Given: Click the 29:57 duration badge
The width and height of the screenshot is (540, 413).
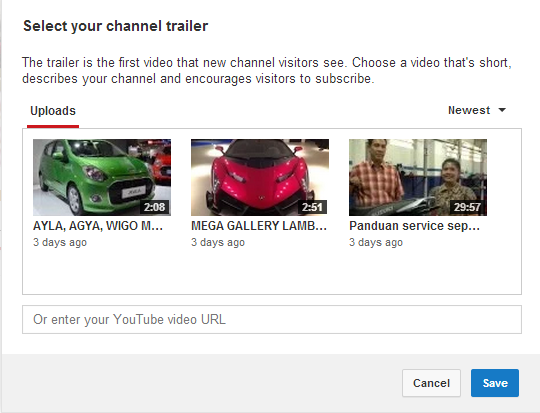Looking at the screenshot, I should pyautogui.click(x=467, y=207).
